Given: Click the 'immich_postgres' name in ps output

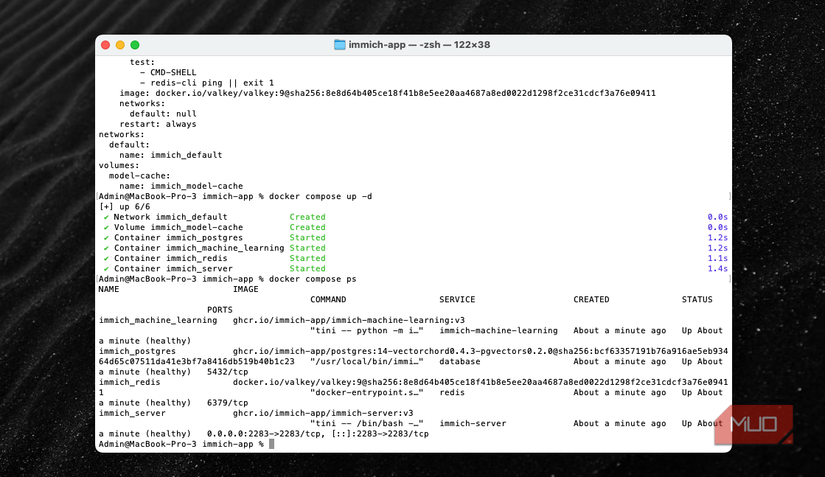Looking at the screenshot, I should pyautogui.click(x=137, y=351).
